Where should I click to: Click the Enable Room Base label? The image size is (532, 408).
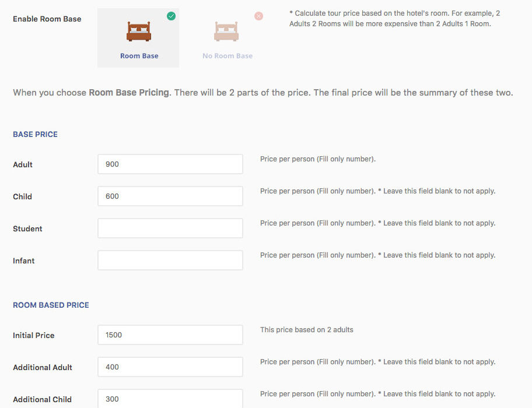click(x=47, y=19)
